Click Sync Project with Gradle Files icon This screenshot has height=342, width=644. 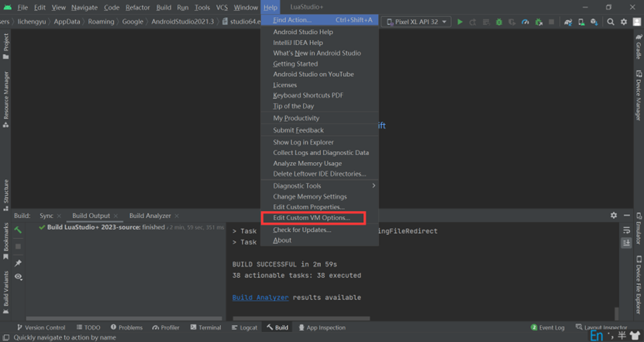[568, 22]
